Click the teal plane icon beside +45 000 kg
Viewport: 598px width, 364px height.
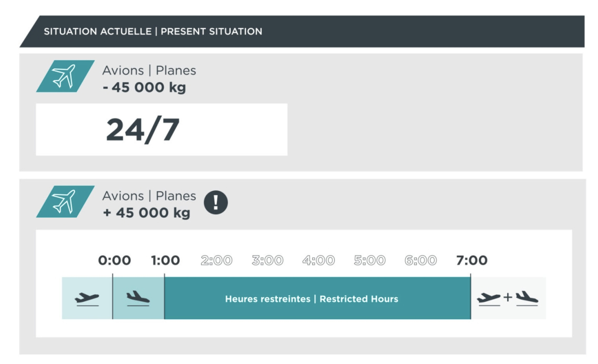[65, 202]
